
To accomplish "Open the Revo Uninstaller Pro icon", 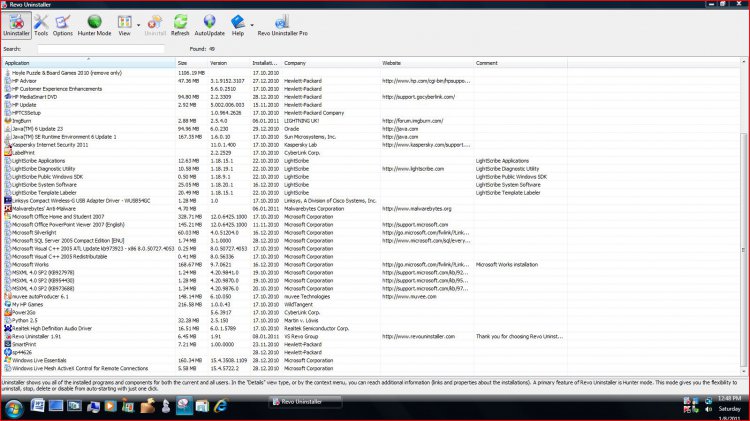I will pos(283,25).
